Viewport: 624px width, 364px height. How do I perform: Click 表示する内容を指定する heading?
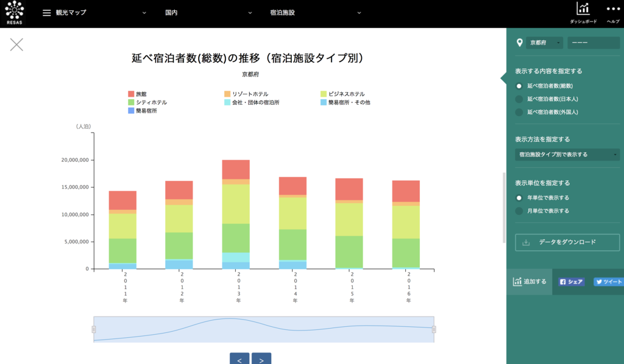[548, 71]
